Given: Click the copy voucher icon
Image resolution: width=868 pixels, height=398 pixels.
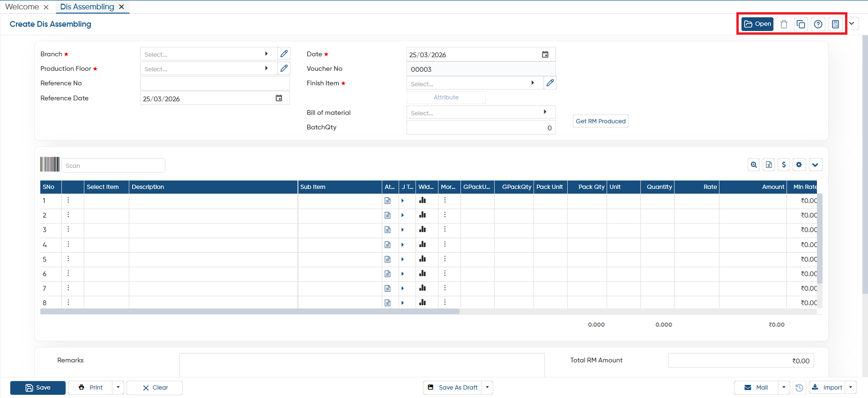Looking at the screenshot, I should point(801,24).
